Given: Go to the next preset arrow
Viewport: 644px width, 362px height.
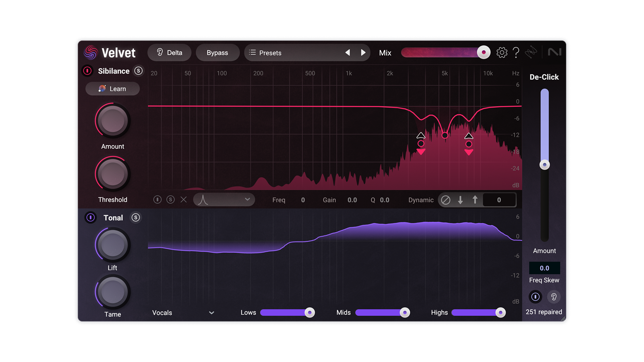Looking at the screenshot, I should 363,53.
